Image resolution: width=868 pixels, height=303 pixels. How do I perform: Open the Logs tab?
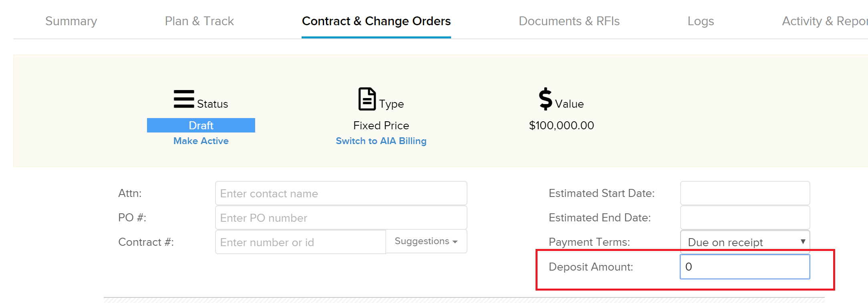pos(701,21)
